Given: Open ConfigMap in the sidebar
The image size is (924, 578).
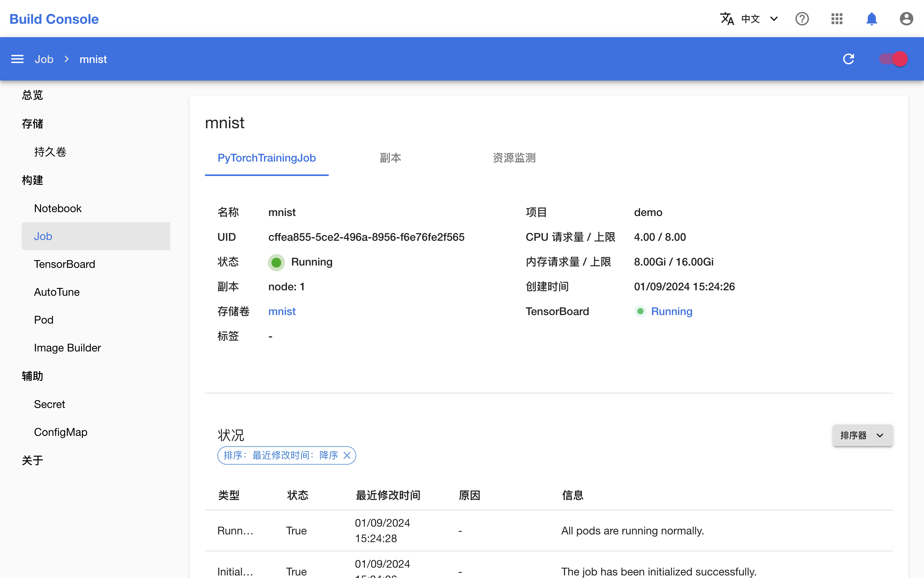Looking at the screenshot, I should click(61, 432).
